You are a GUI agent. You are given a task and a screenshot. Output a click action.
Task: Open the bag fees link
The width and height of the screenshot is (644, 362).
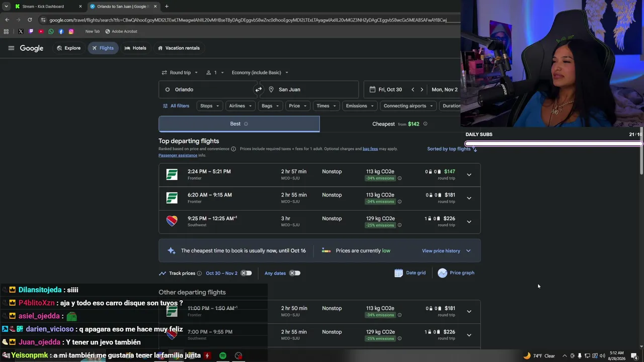point(370,149)
